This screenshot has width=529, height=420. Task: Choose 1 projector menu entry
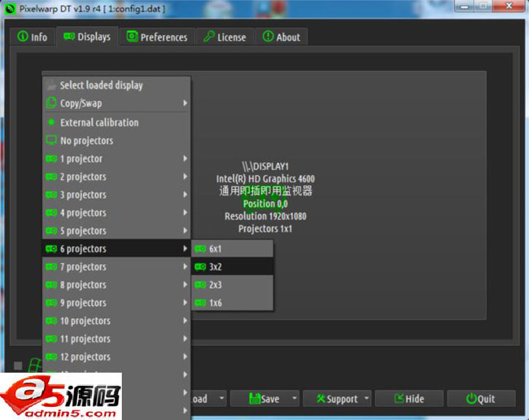[116, 159]
